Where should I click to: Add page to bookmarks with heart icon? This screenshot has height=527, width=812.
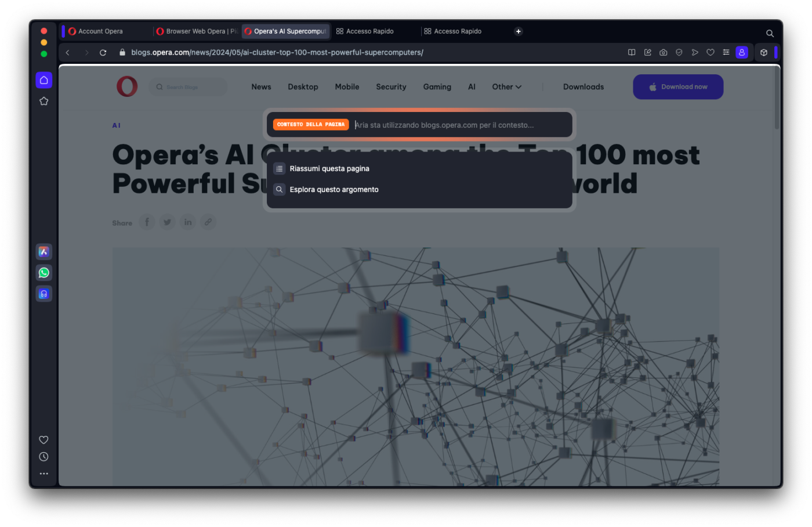(710, 52)
